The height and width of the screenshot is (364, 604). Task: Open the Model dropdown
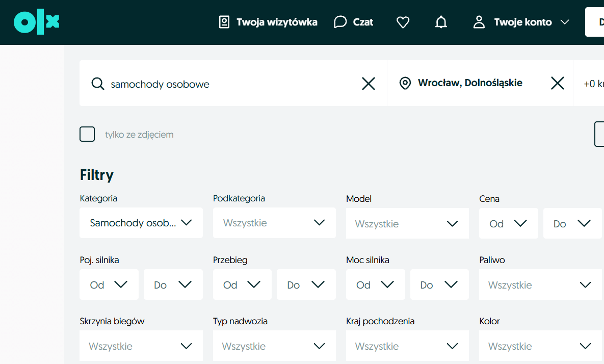point(408,223)
